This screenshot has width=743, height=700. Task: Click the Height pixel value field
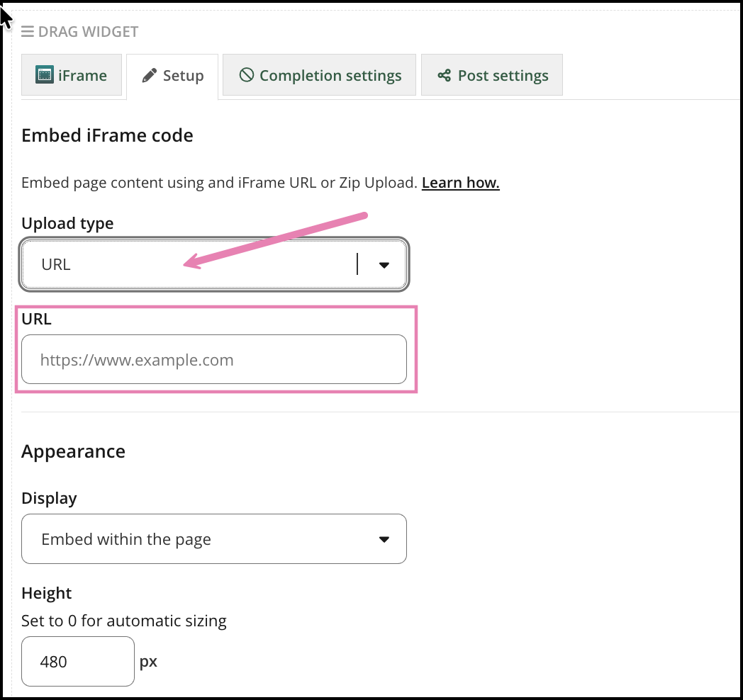[78, 662]
